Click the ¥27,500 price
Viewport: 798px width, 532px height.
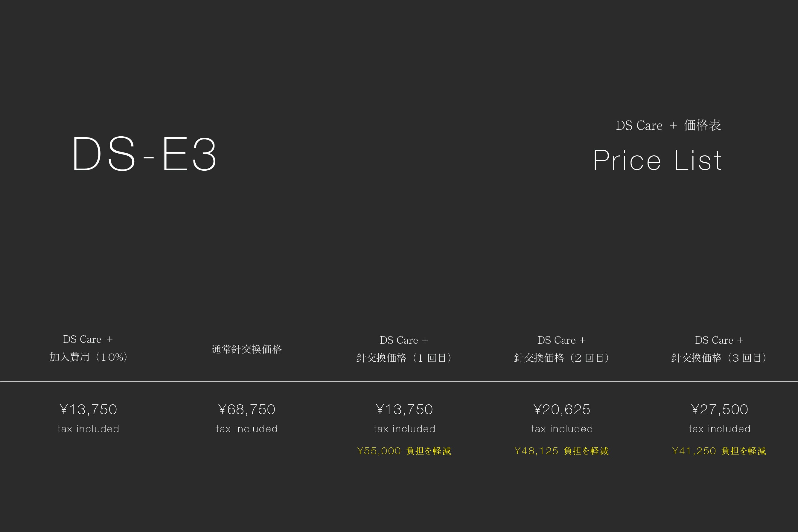719,409
